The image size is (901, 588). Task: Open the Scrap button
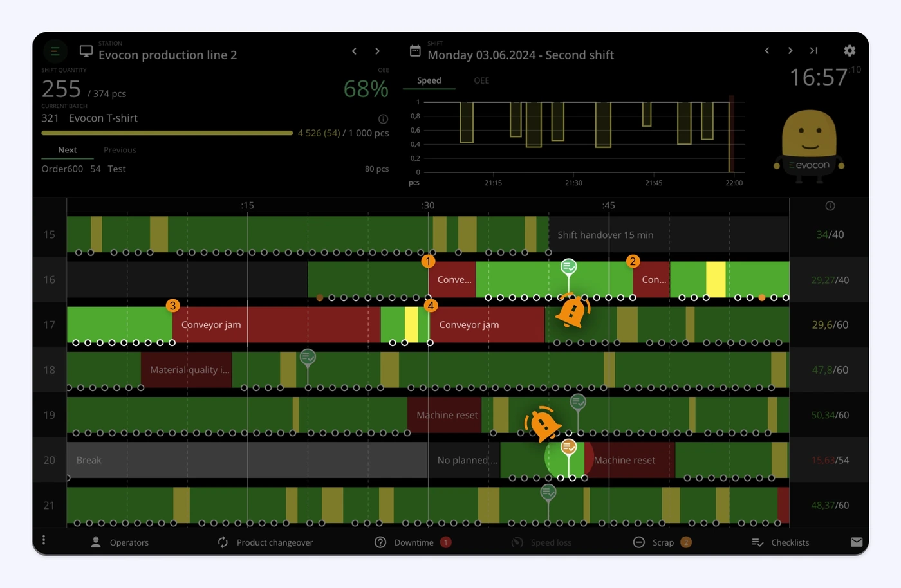click(662, 542)
